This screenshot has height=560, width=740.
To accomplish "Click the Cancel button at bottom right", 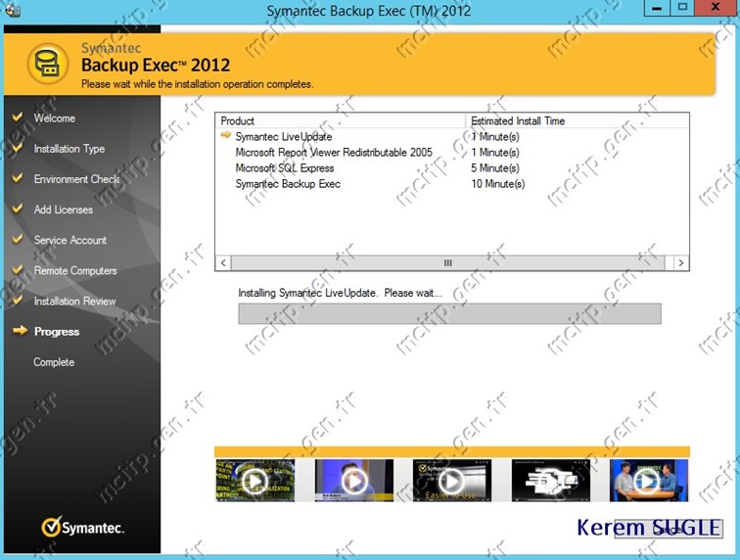I will [x=669, y=529].
